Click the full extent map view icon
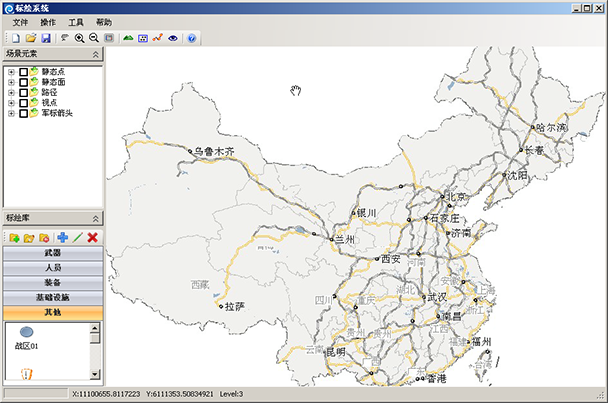 109,38
